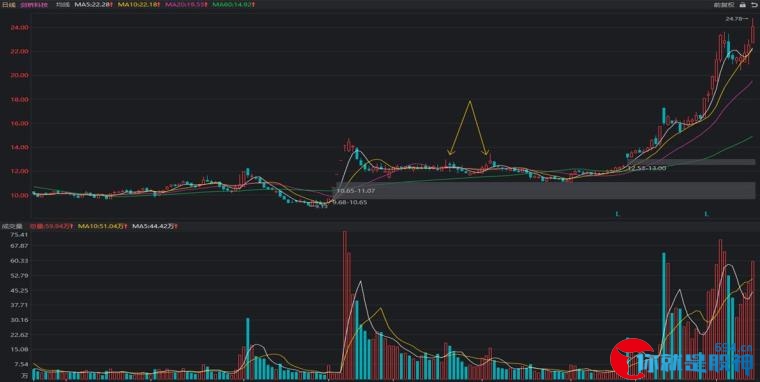
Task: Click the 7.54 volume axis label
Action: [x=22, y=364]
